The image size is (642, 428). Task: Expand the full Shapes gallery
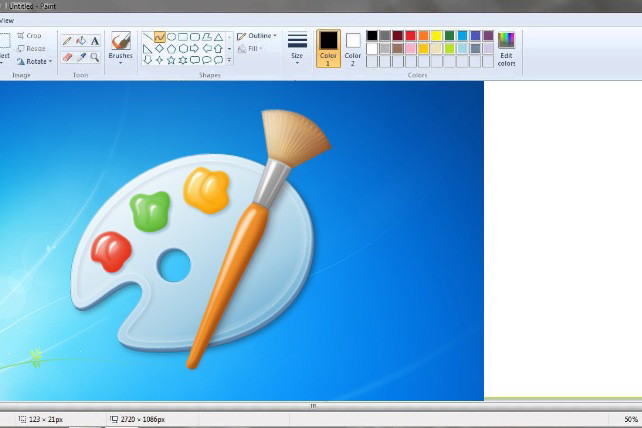pos(229,60)
